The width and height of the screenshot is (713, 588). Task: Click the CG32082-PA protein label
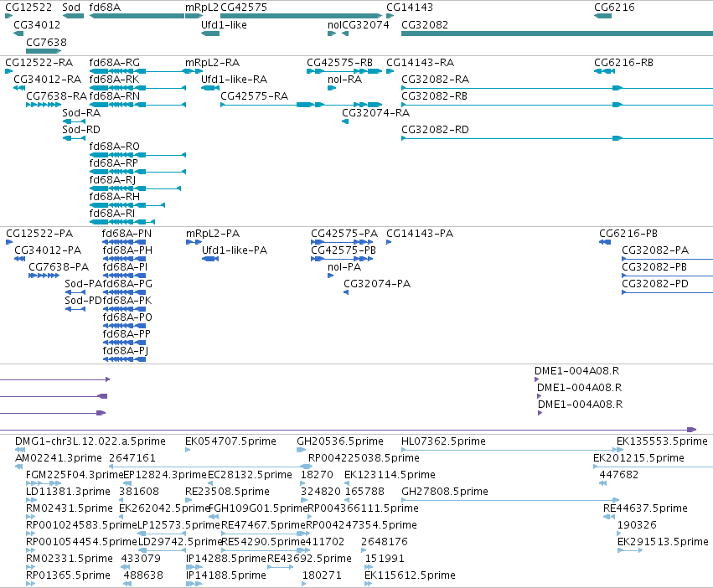coord(655,250)
